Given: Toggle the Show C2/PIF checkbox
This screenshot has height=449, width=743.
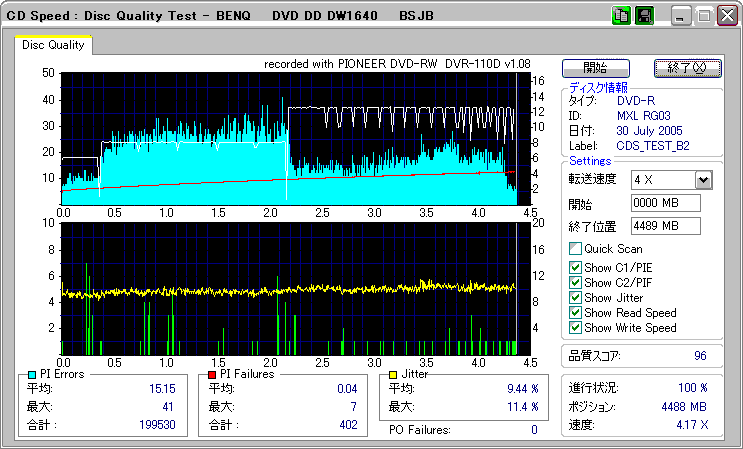Looking at the screenshot, I should tap(575, 282).
